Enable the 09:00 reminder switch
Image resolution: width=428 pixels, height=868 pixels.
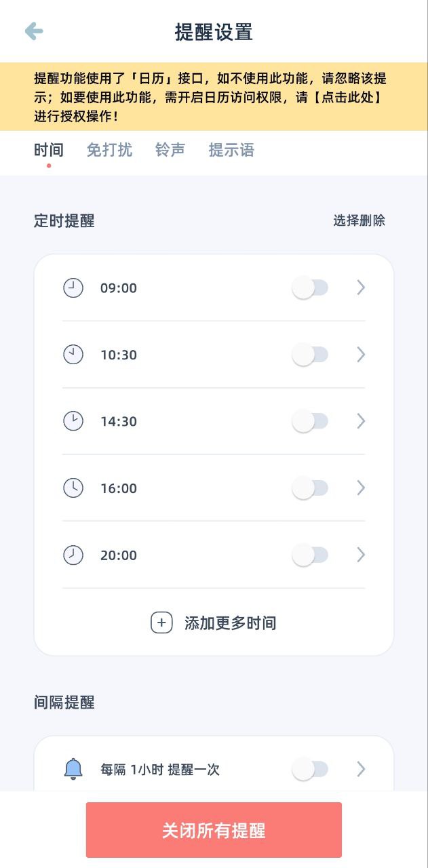[310, 288]
